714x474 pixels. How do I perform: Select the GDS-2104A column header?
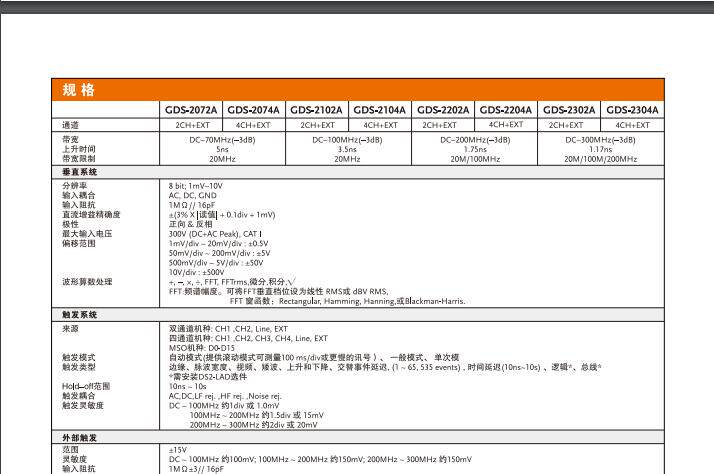pos(379,110)
